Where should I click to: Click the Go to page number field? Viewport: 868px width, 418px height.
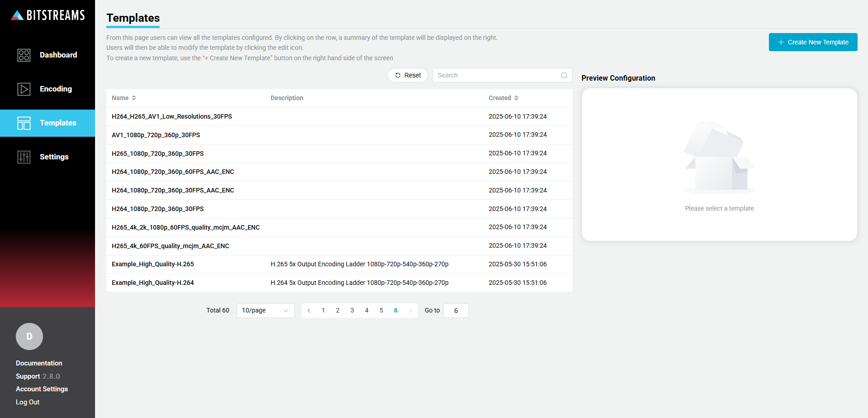[x=456, y=311]
